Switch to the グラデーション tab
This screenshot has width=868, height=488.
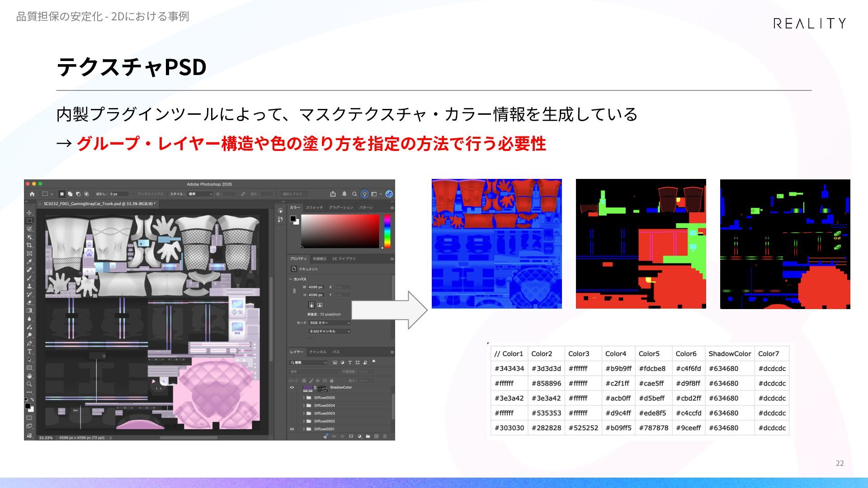(x=341, y=207)
